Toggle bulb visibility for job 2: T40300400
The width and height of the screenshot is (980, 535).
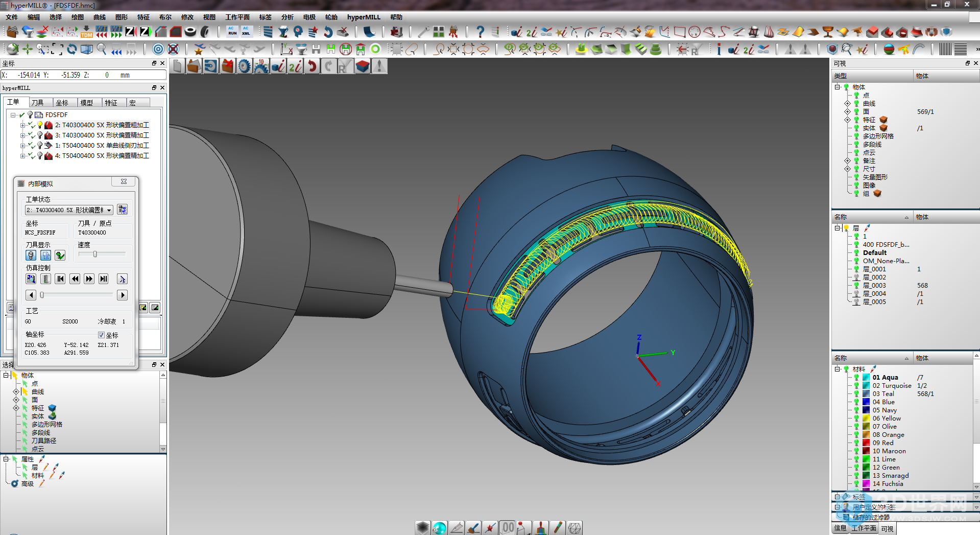[40, 125]
